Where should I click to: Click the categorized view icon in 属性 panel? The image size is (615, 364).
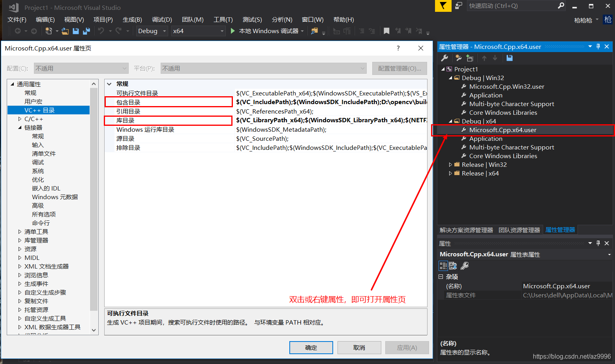[443, 266]
